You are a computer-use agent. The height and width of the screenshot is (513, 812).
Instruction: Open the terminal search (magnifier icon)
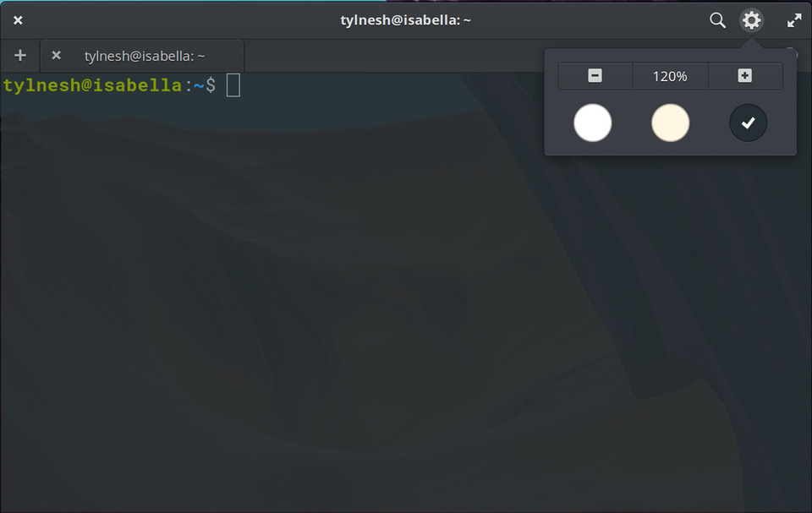[x=717, y=20]
